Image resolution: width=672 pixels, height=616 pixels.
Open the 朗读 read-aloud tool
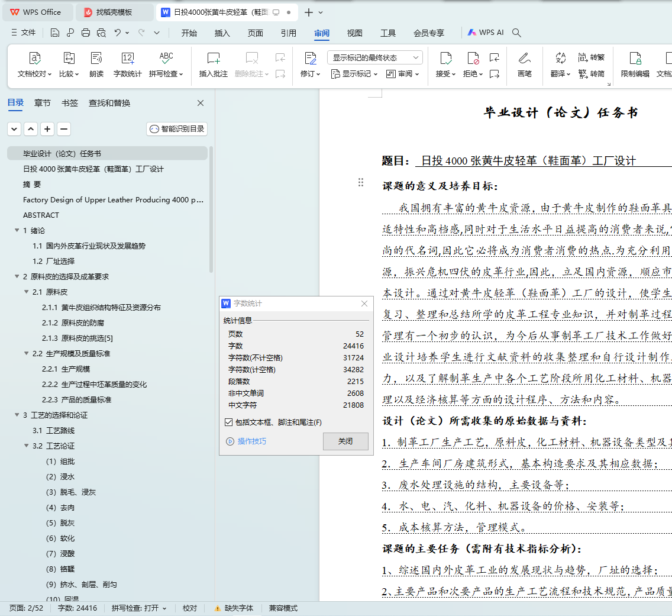pos(96,59)
